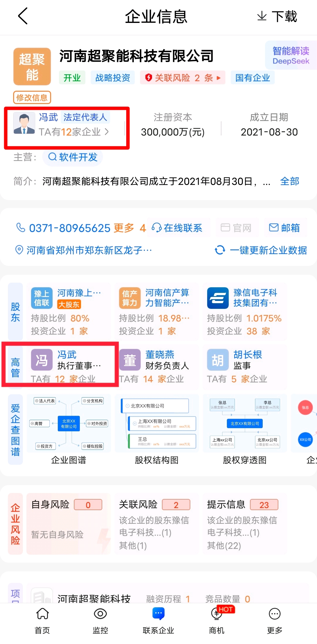
Task: Tap the 战略投资 tag
Action: click(x=113, y=78)
